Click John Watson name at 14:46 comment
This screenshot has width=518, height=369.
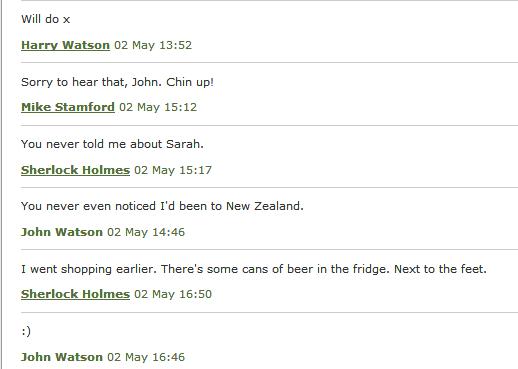tap(62, 232)
